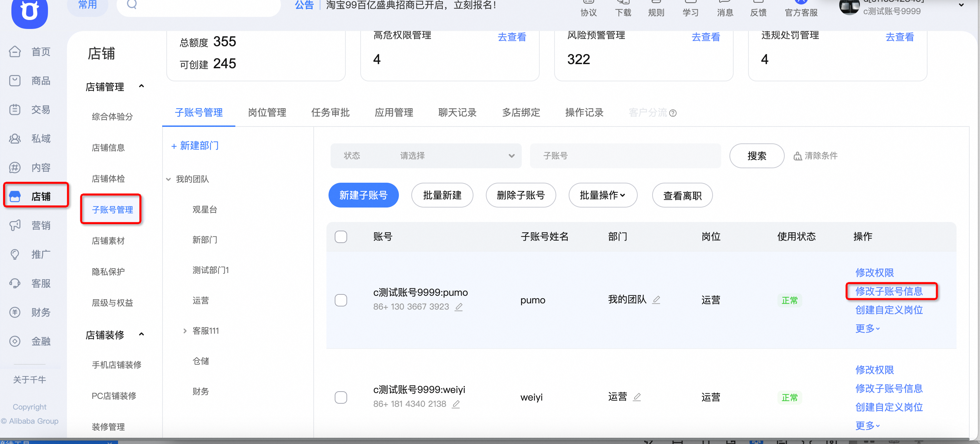Screen dimensions: 980x444
Task: Edit department pencil in weiyi row
Action: pyautogui.click(x=637, y=397)
